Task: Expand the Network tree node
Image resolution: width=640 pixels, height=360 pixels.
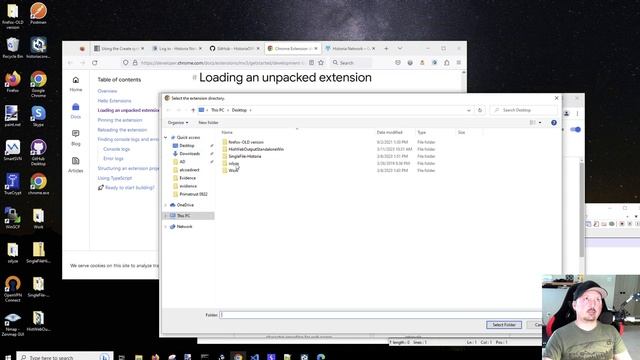Action: 166,227
